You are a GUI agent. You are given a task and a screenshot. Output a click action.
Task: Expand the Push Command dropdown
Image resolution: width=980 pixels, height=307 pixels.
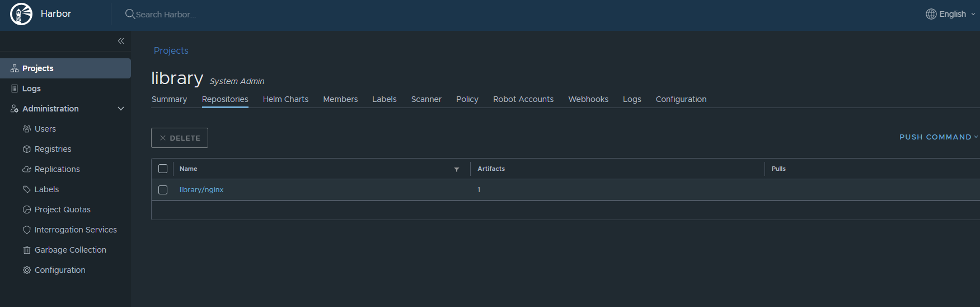pyautogui.click(x=939, y=137)
